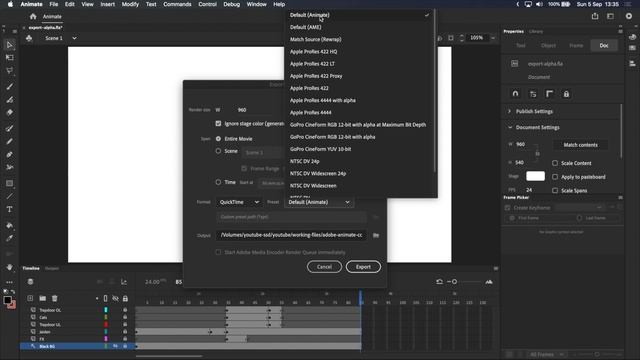
Task: Click Match contents button
Action: [580, 145]
